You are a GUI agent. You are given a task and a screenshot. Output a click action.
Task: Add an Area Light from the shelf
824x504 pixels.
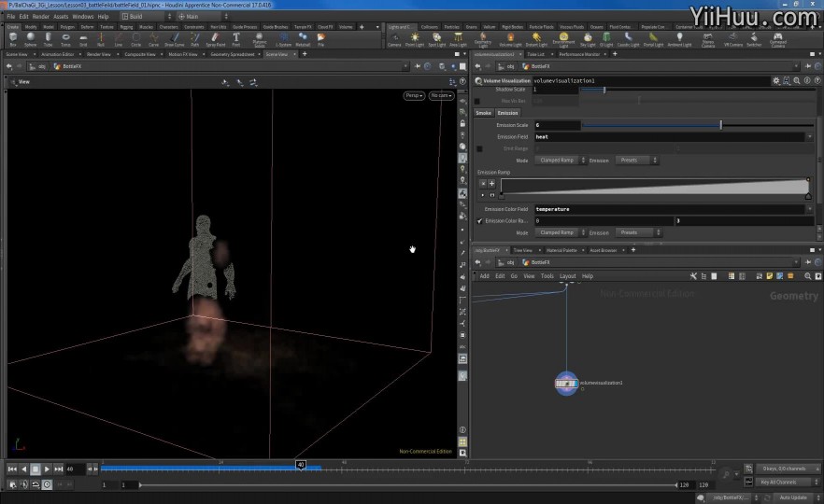point(458,39)
